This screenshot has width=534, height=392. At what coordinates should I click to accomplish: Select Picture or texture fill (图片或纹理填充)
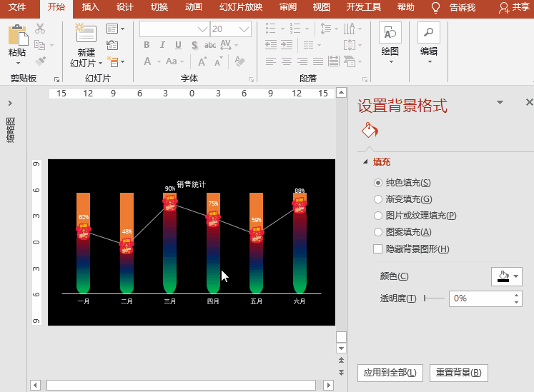(x=377, y=216)
